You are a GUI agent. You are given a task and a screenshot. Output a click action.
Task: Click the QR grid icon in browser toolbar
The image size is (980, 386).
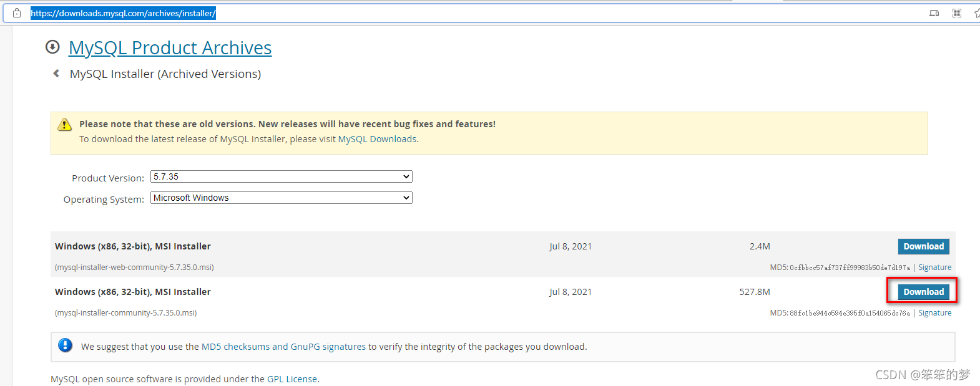pyautogui.click(x=957, y=13)
